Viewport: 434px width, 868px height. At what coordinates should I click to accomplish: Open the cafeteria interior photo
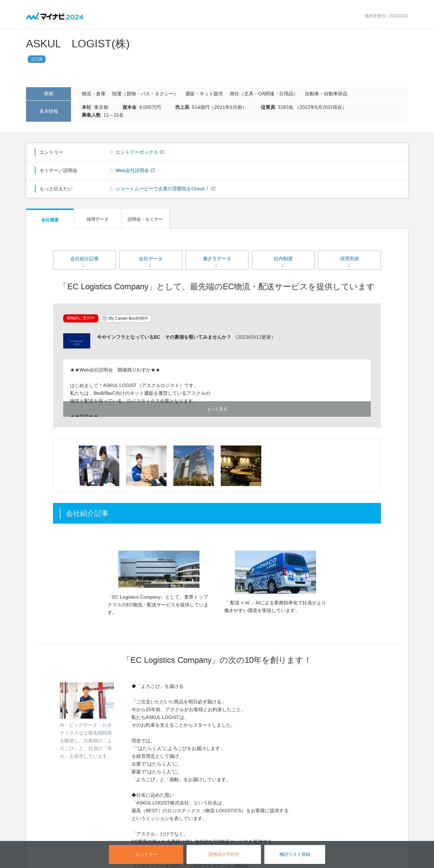(x=241, y=466)
